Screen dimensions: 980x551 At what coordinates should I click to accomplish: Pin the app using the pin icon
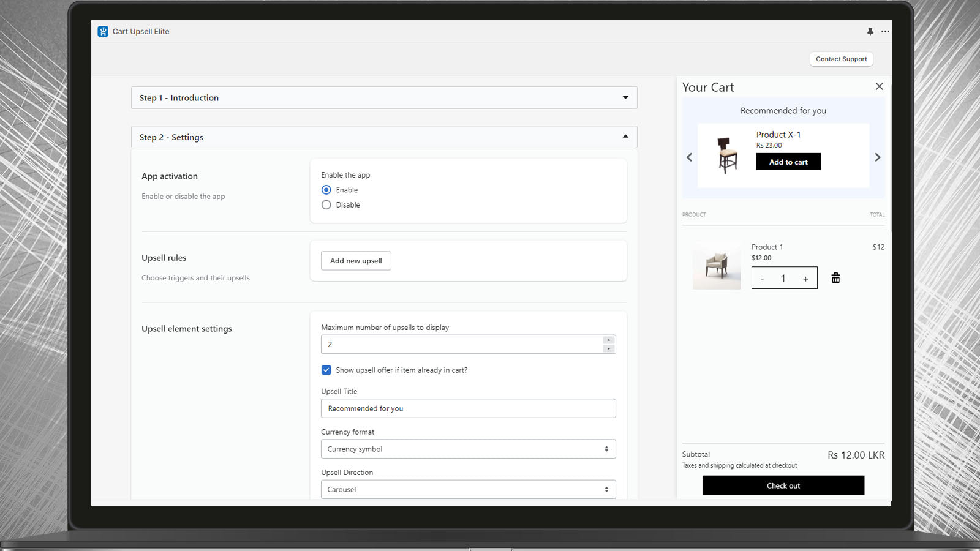point(870,31)
